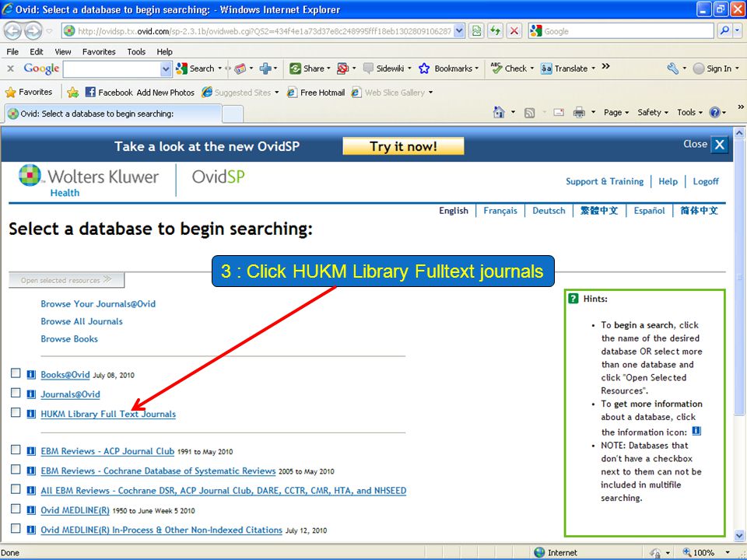
Task: Click the Google toolbar wrench settings icon
Action: pos(672,68)
